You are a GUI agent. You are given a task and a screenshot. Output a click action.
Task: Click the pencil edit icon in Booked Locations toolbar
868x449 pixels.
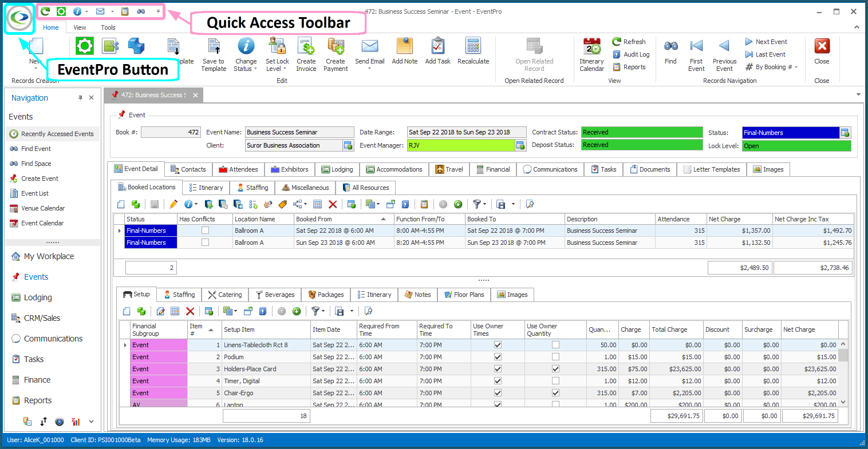173,204
